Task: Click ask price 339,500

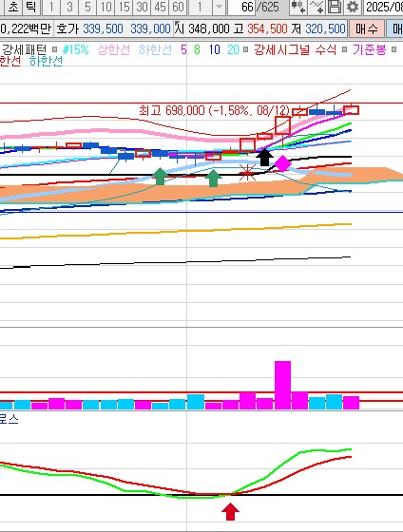Action: coord(103,28)
